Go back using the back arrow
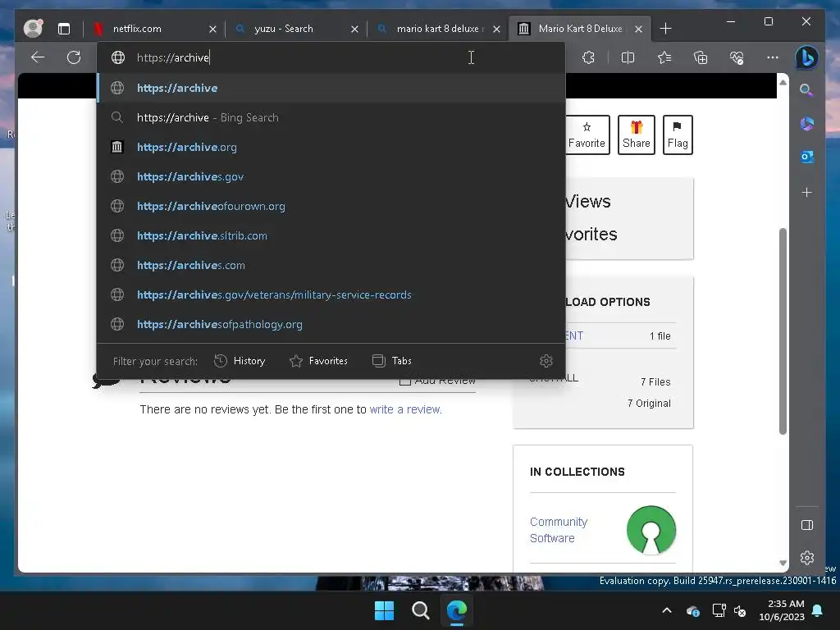 [x=38, y=57]
